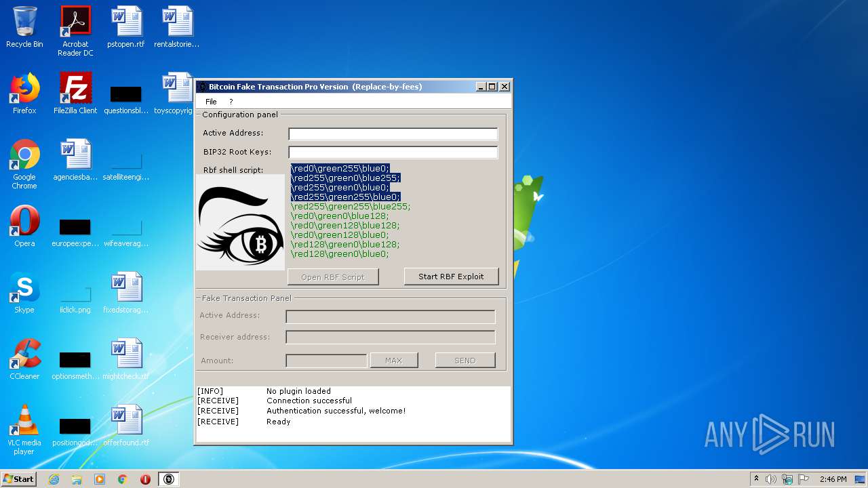Screen dimensions: 868x488
Task: Select the offerfound.rtf Word document
Action: (x=126, y=426)
